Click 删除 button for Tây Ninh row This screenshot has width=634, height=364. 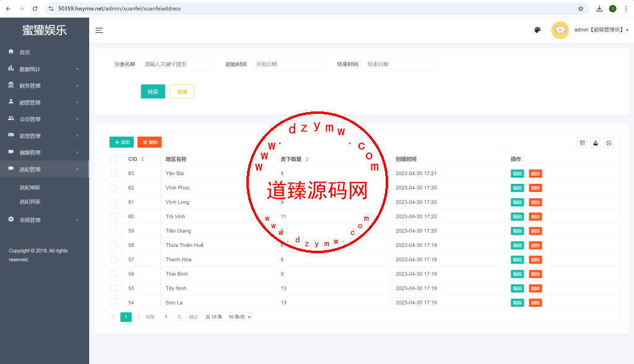pyautogui.click(x=536, y=288)
